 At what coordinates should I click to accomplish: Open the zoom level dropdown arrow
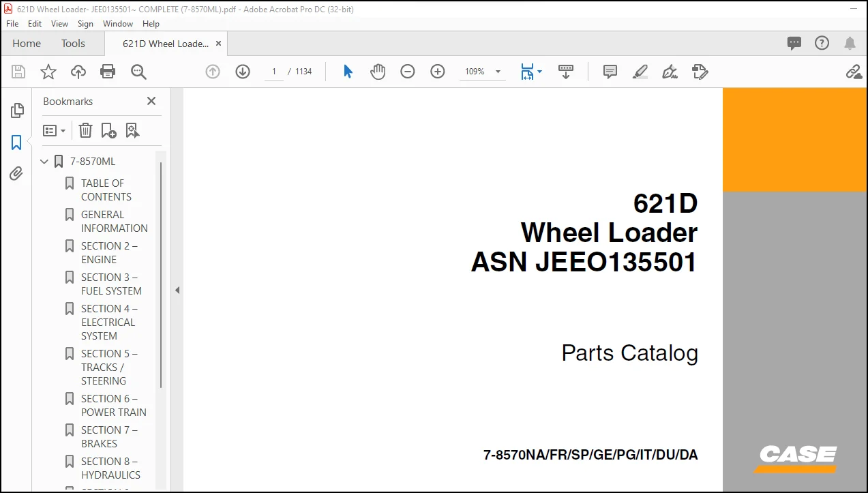click(498, 72)
